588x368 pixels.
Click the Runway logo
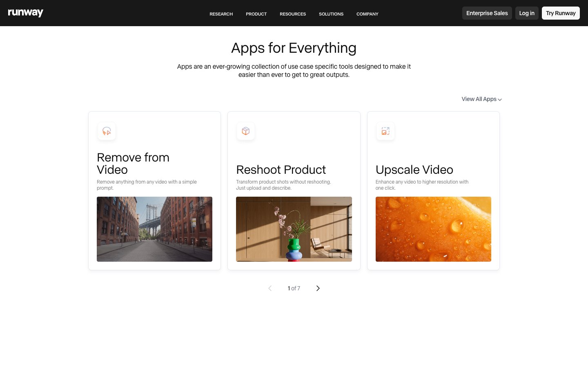[x=25, y=13]
